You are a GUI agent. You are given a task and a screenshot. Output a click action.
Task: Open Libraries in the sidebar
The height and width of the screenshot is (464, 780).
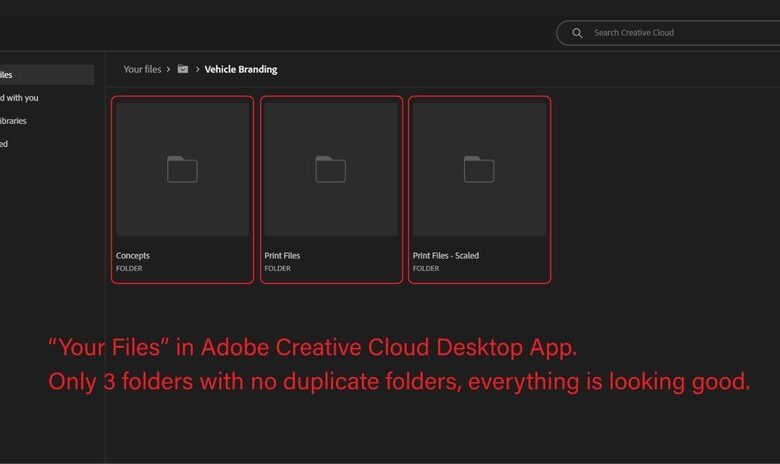click(x=13, y=121)
